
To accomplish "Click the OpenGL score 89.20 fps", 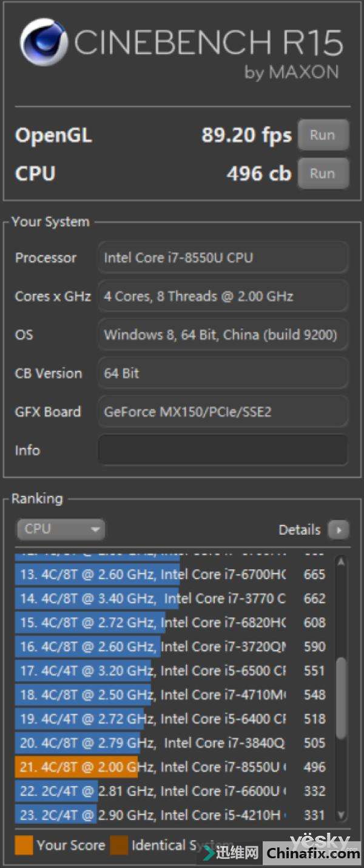I will (246, 135).
